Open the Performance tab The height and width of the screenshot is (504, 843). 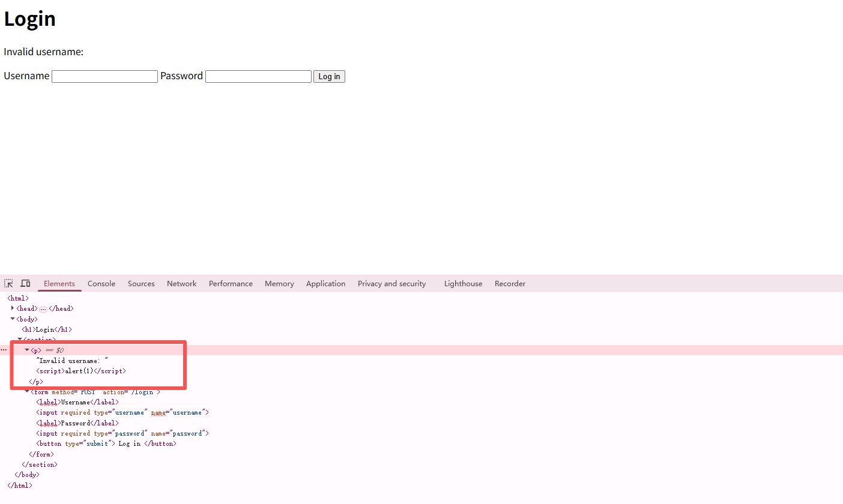tap(231, 284)
